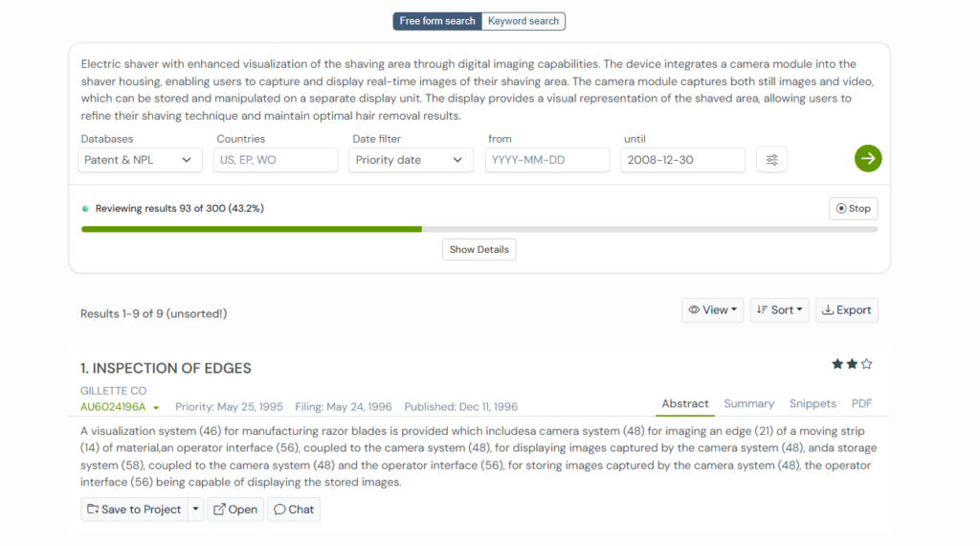Expand the Date filter dropdown
980x546 pixels.
pos(410,160)
